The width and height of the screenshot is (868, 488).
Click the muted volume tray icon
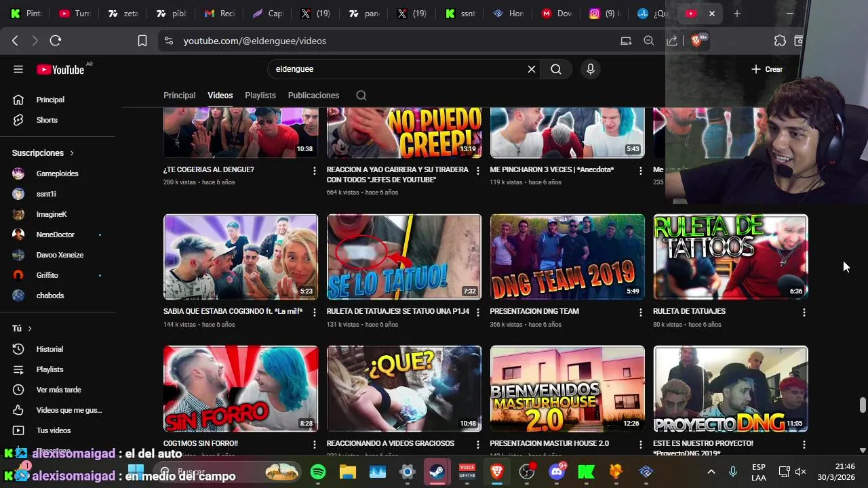click(x=801, y=472)
